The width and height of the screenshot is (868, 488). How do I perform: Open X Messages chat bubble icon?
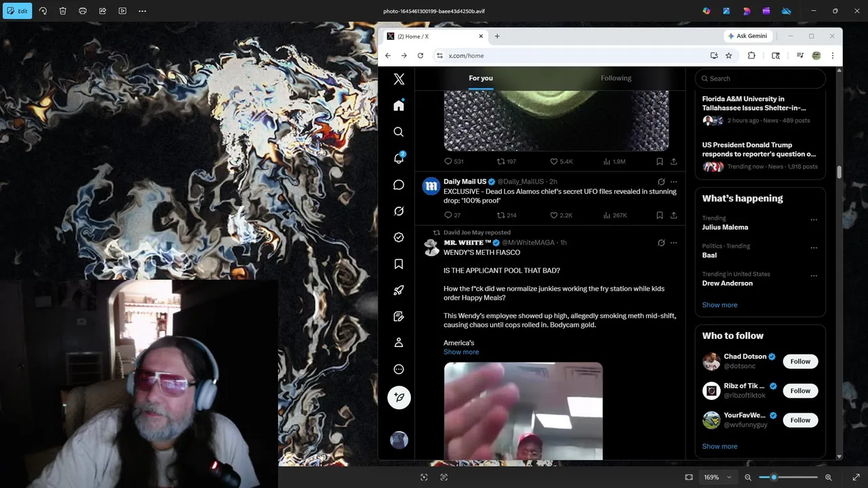coord(399,185)
